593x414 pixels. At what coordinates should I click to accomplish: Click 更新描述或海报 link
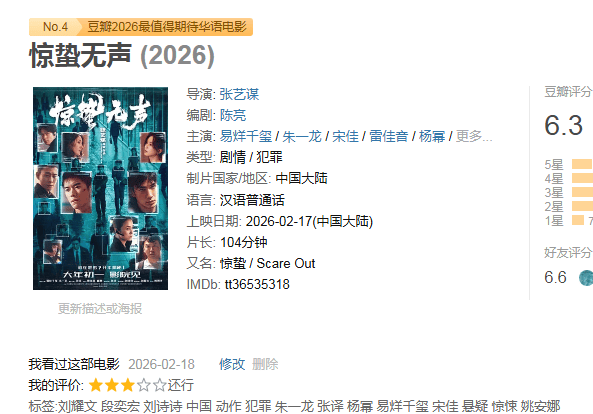tap(100, 309)
